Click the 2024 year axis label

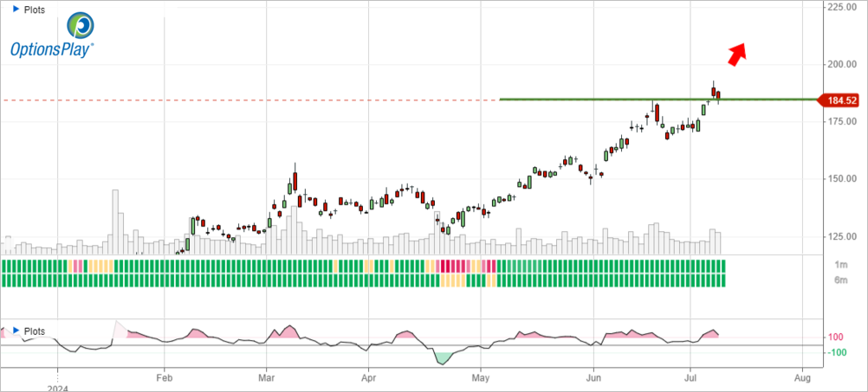pyautogui.click(x=57, y=389)
